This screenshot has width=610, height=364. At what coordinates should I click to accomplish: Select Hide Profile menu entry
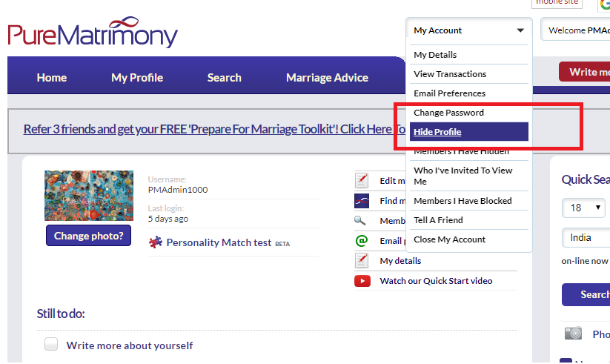click(468, 131)
